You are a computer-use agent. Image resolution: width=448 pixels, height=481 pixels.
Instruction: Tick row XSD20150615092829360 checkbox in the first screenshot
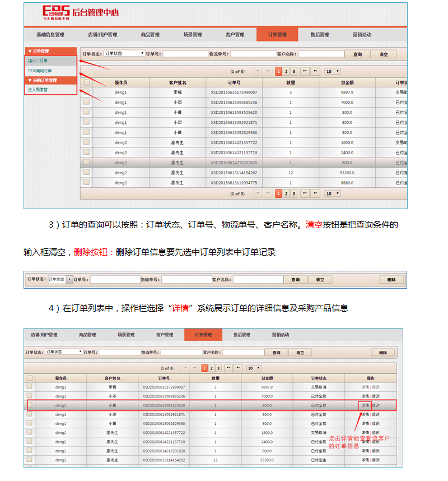pos(87,132)
